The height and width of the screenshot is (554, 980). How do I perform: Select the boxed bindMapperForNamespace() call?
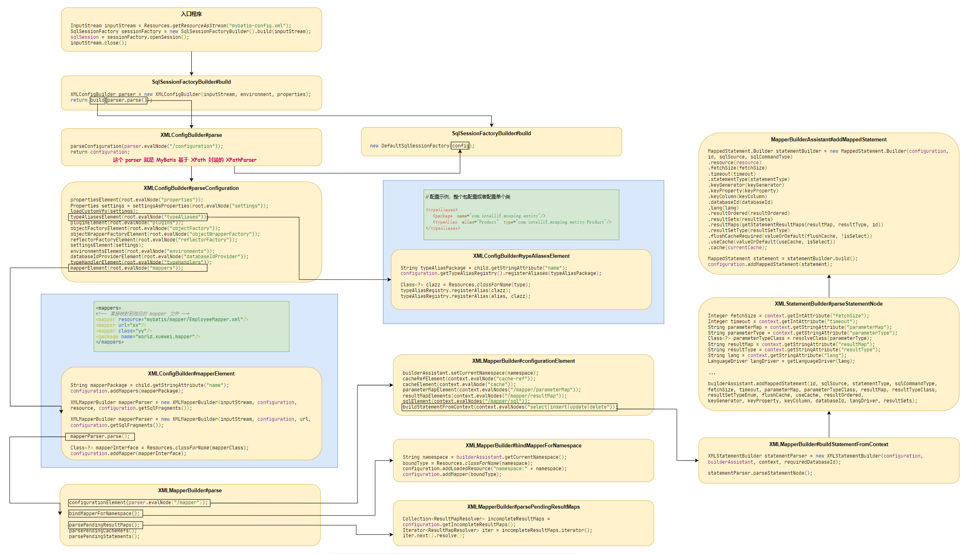105,514
